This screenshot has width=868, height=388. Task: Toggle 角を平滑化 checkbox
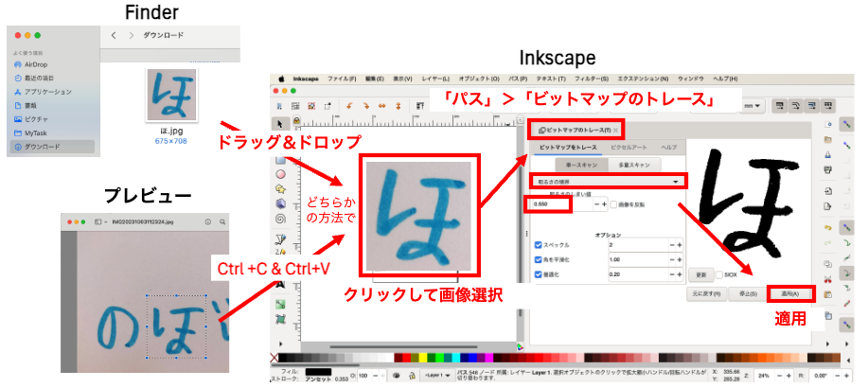coord(538,259)
